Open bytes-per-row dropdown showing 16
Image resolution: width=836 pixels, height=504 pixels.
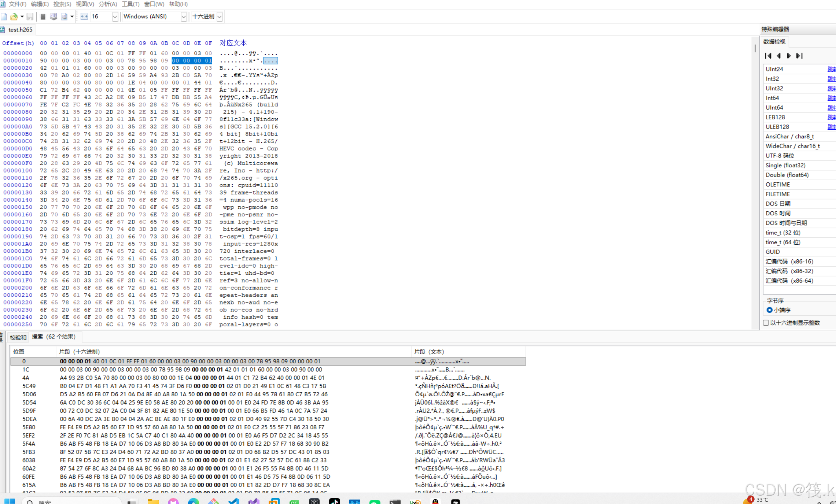pyautogui.click(x=115, y=16)
